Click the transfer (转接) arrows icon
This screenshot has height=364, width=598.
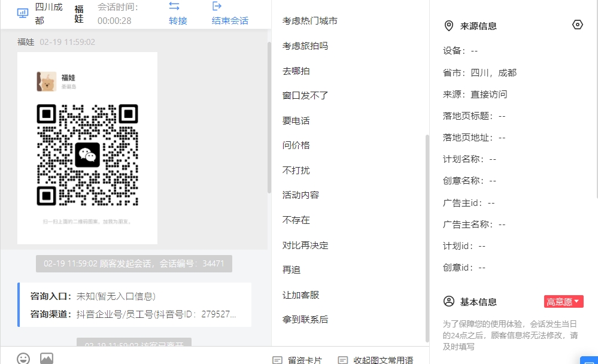tap(174, 6)
